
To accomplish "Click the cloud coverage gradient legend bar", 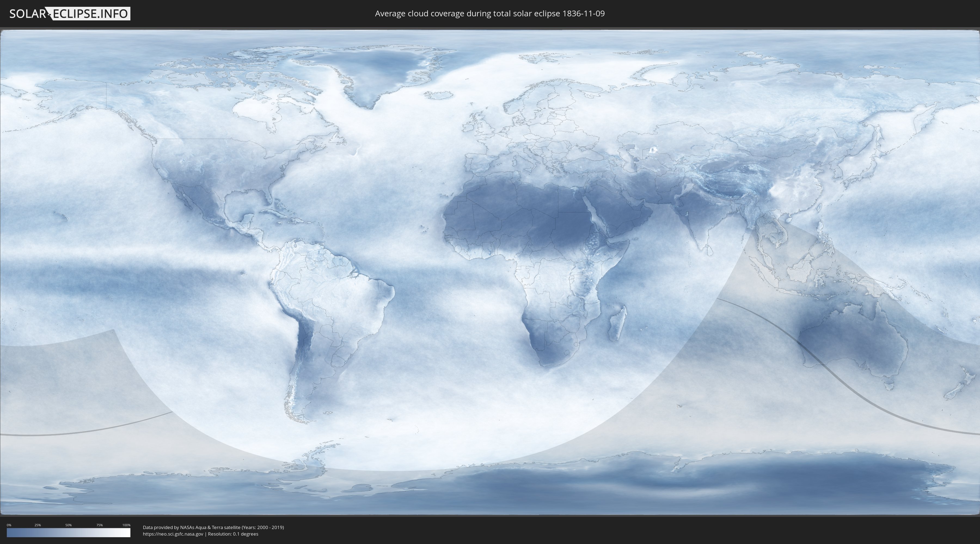I will click(x=69, y=533).
